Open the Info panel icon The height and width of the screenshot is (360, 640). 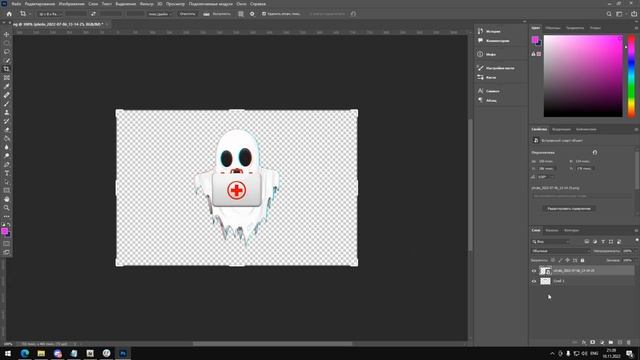coord(480,54)
